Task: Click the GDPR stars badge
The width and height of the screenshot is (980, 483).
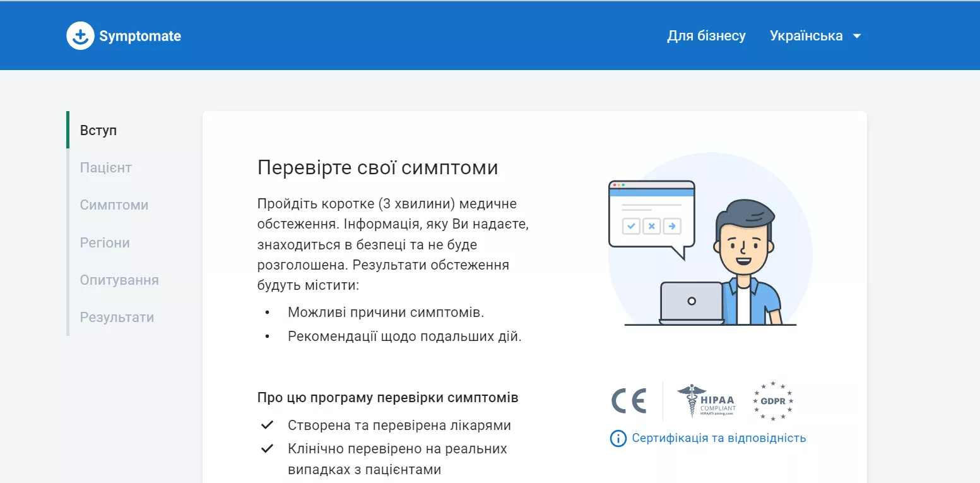Action: pyautogui.click(x=773, y=401)
